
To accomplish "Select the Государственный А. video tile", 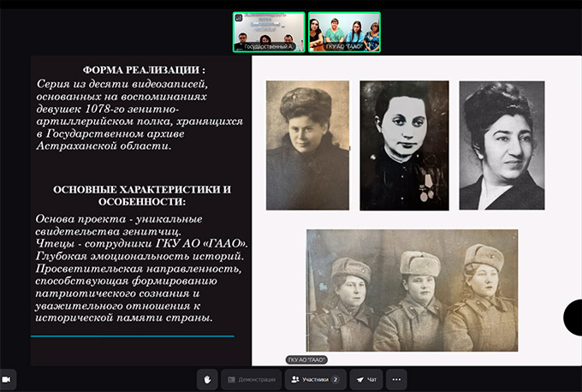I will click(x=269, y=33).
